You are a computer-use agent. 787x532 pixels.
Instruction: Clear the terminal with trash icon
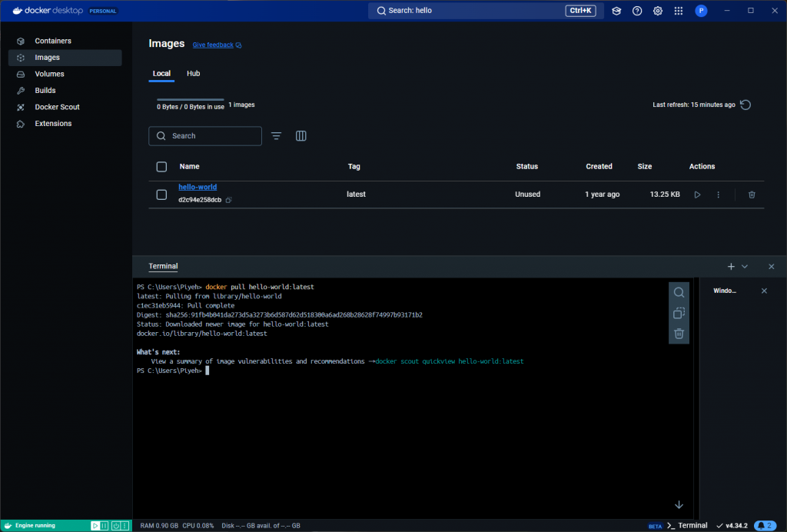point(679,334)
